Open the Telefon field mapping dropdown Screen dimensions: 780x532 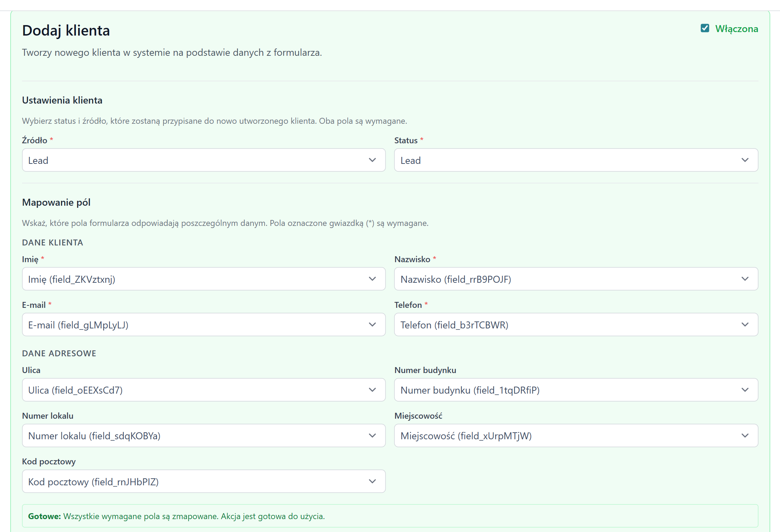576,325
